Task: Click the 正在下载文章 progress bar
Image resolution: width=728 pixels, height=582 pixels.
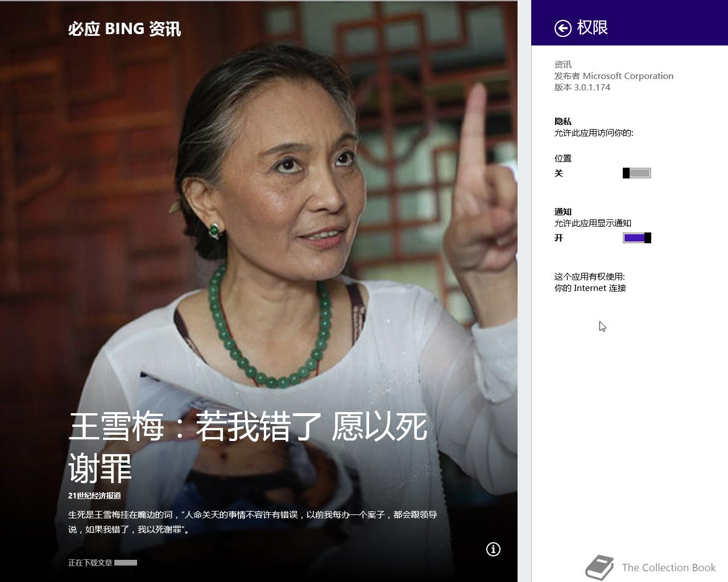Action: click(x=126, y=563)
